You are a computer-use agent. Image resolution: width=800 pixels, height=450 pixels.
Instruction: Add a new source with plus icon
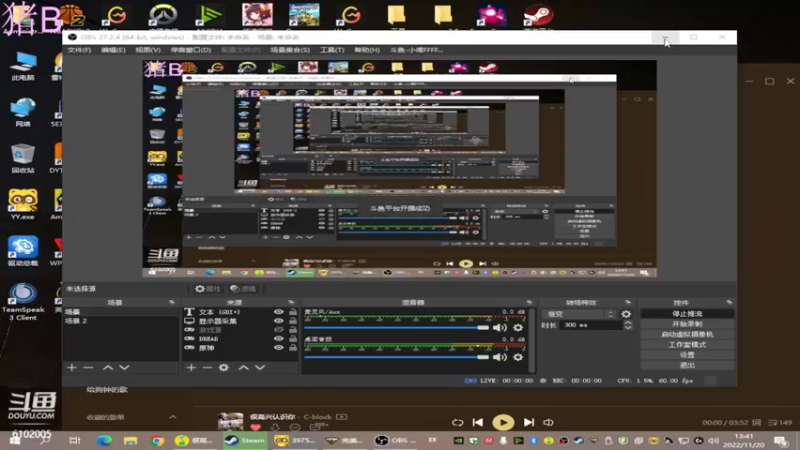point(191,367)
